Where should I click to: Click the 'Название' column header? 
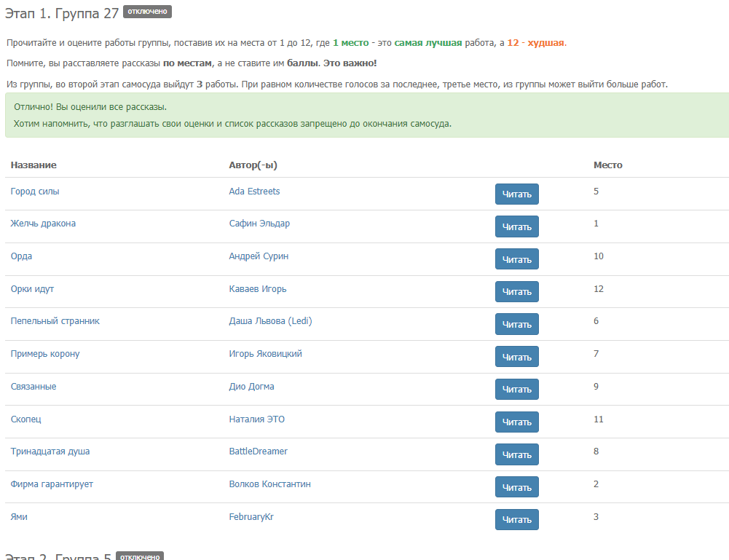(34, 165)
